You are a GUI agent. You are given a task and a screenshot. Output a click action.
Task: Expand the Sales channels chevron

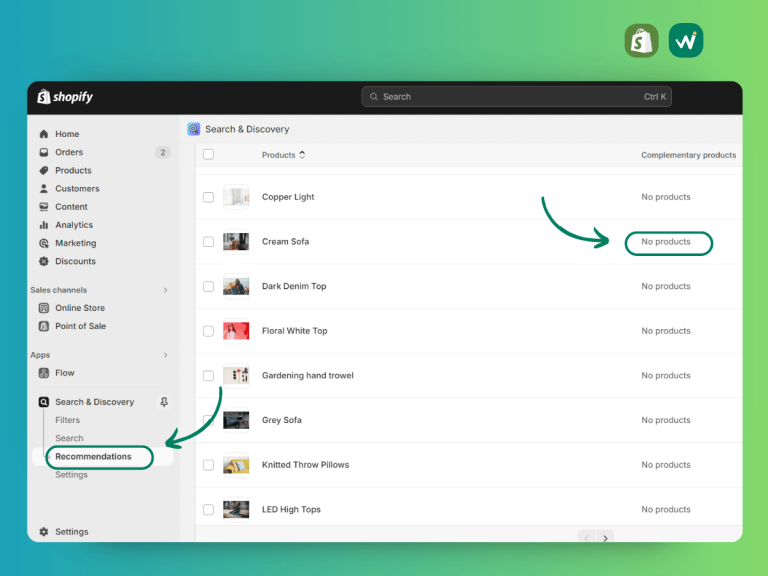click(x=166, y=290)
